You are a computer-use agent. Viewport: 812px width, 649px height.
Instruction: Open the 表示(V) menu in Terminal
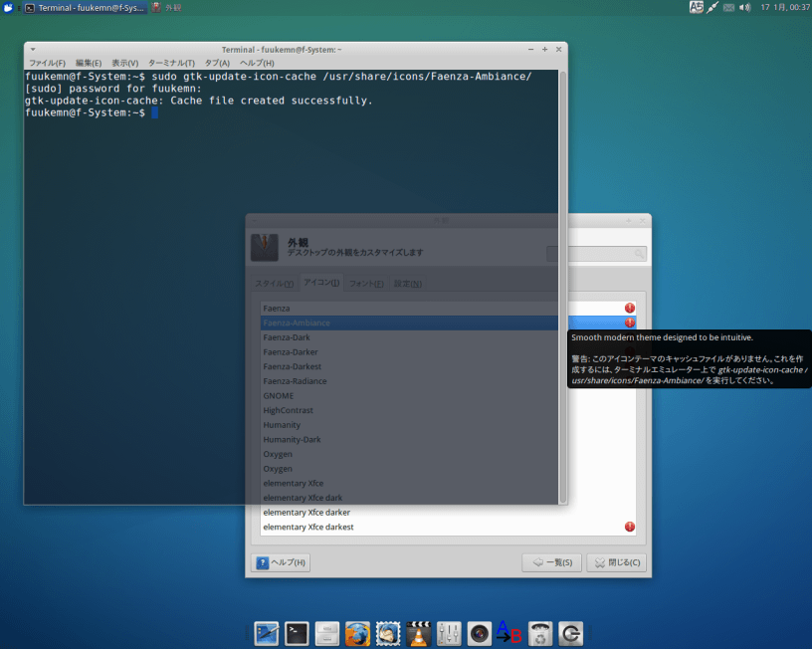125,63
